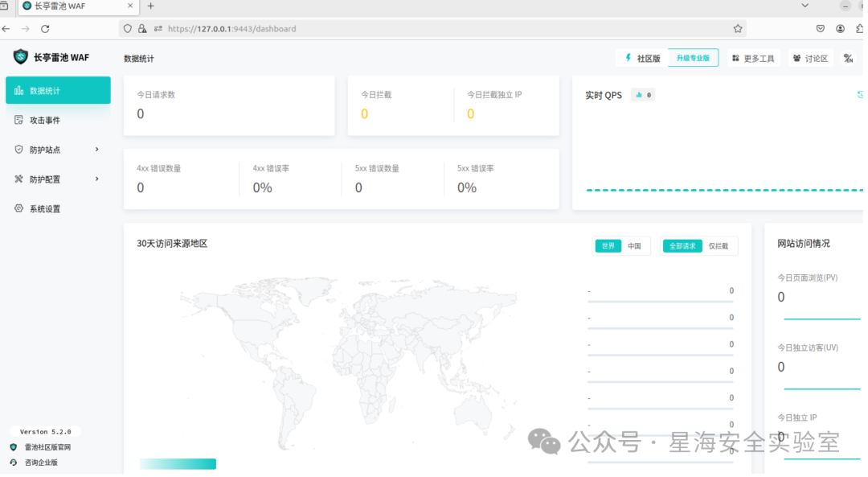This screenshot has width=868, height=477.
Task: Bookmark the page with the star icon
Action: [x=738, y=29]
